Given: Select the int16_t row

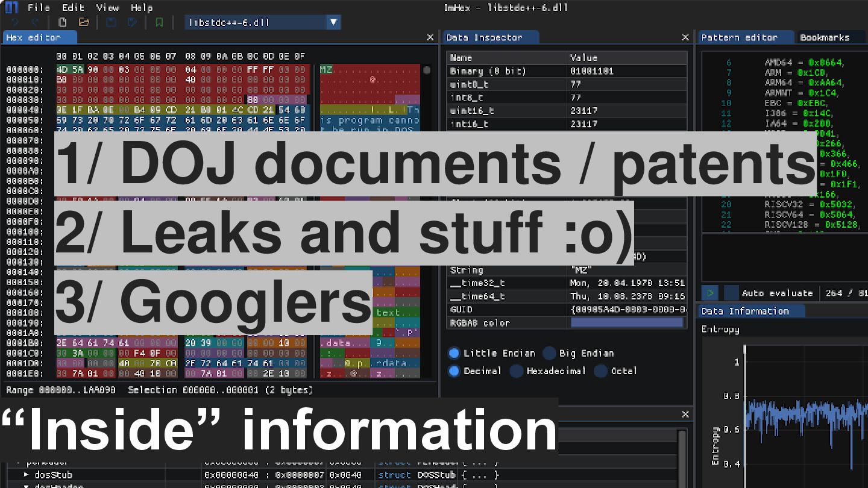Looking at the screenshot, I should tap(567, 124).
